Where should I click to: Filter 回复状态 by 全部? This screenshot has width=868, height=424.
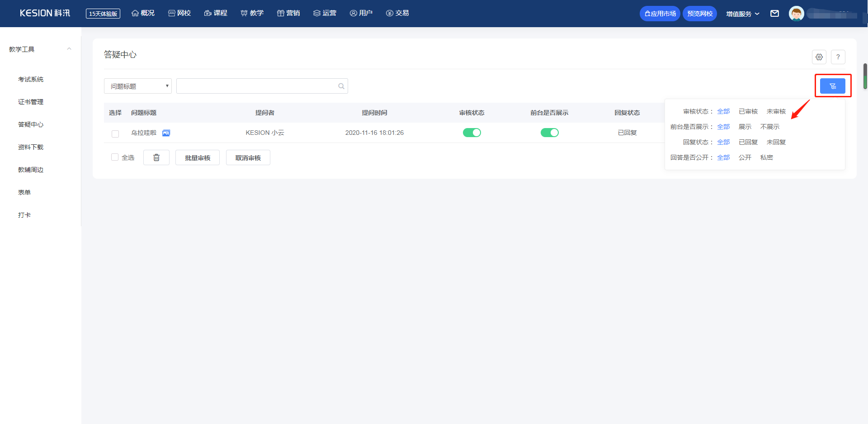(x=723, y=142)
